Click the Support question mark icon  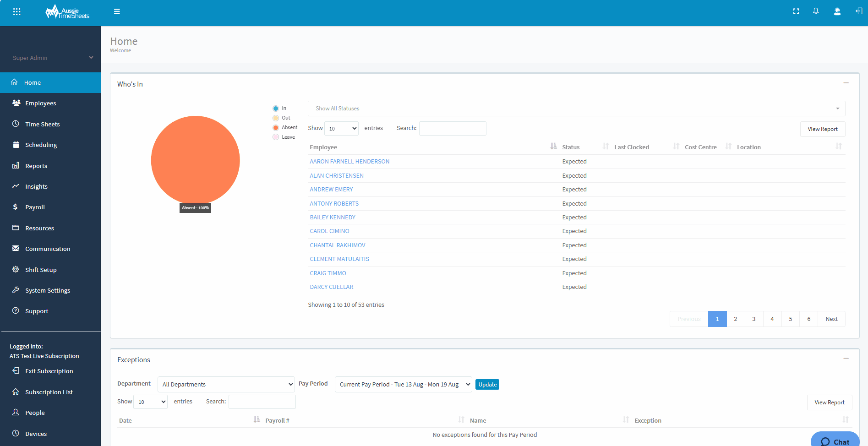16,310
